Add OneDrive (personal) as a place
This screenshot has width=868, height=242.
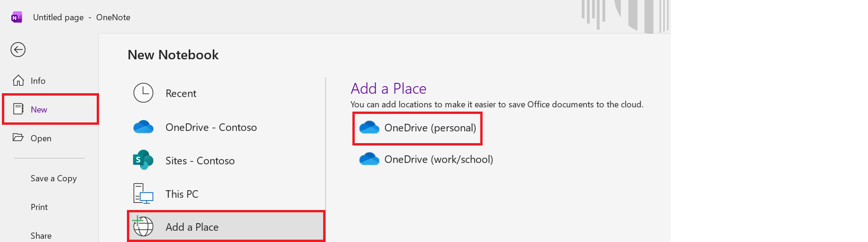tap(417, 128)
